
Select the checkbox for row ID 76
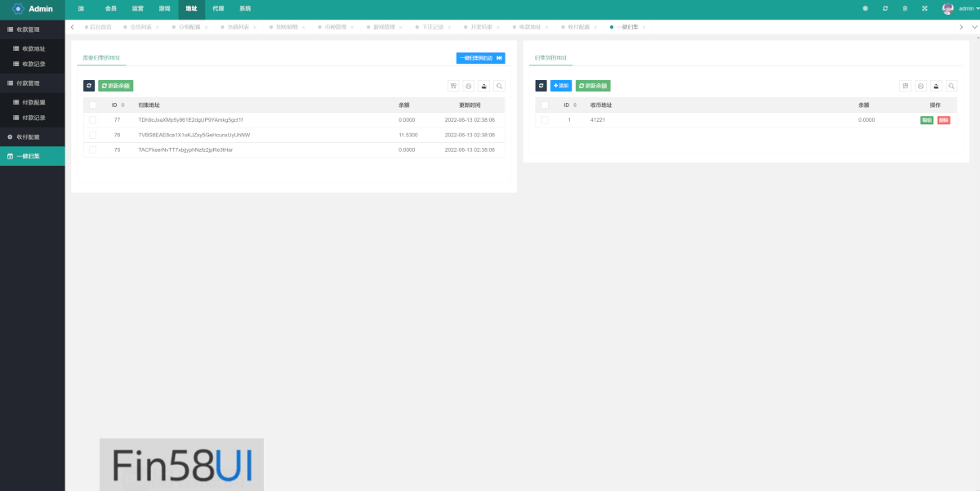click(92, 135)
